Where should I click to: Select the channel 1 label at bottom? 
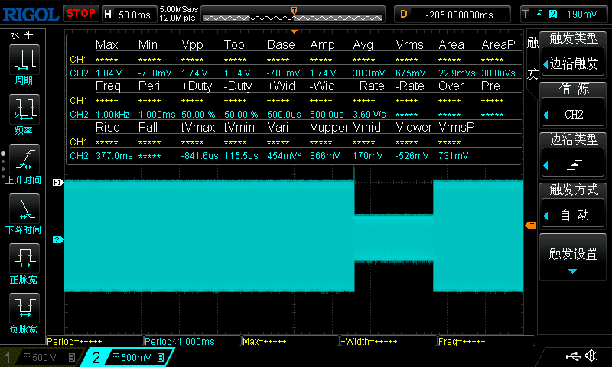(x=7, y=357)
